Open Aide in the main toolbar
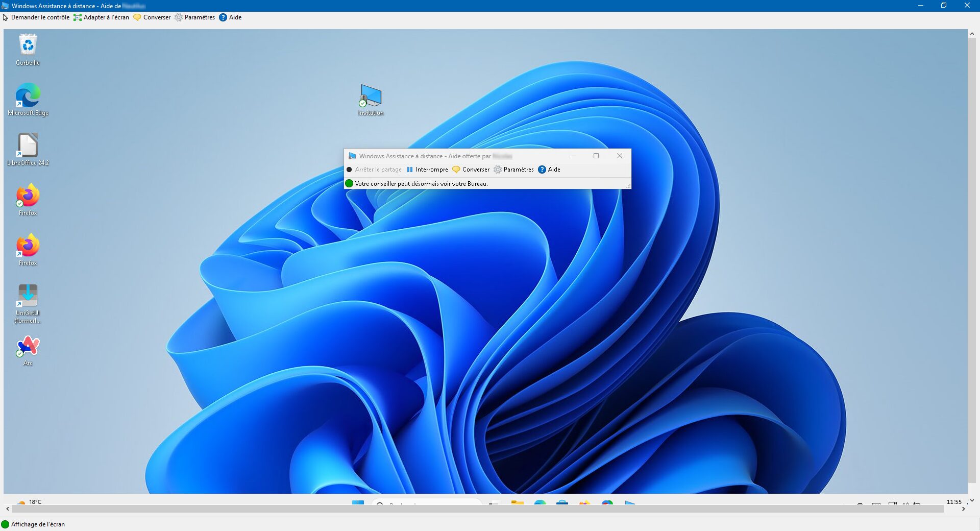Viewport: 980px width, 531px height. 230,17
